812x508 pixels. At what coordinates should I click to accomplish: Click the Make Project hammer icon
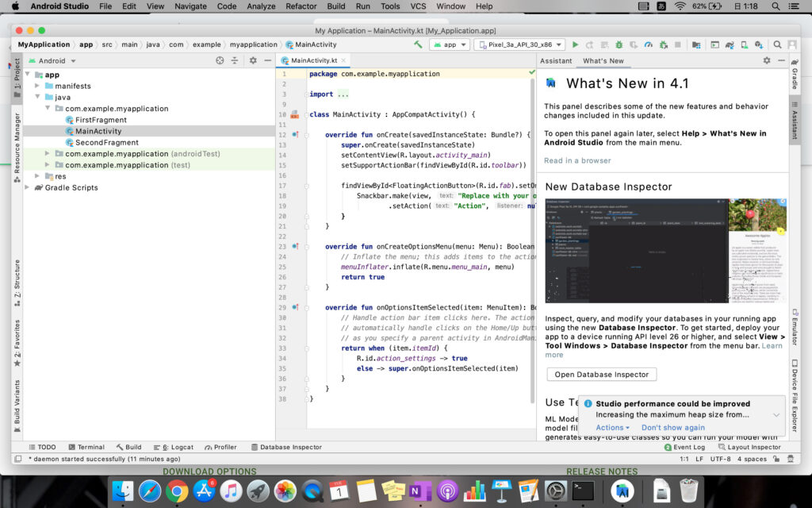pos(418,44)
